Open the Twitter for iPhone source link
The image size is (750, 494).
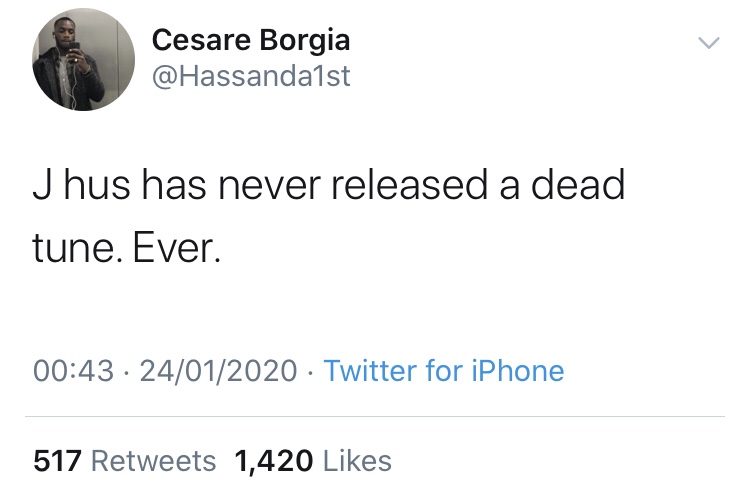444,371
